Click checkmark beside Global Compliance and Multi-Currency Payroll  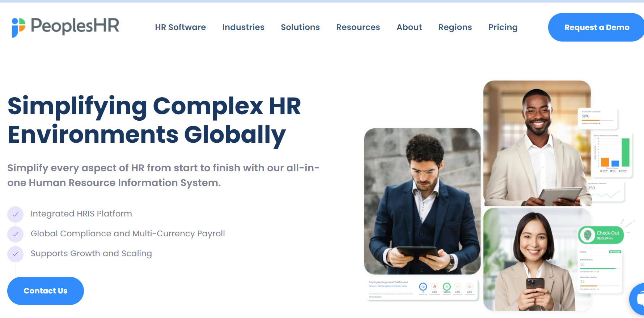click(x=15, y=234)
